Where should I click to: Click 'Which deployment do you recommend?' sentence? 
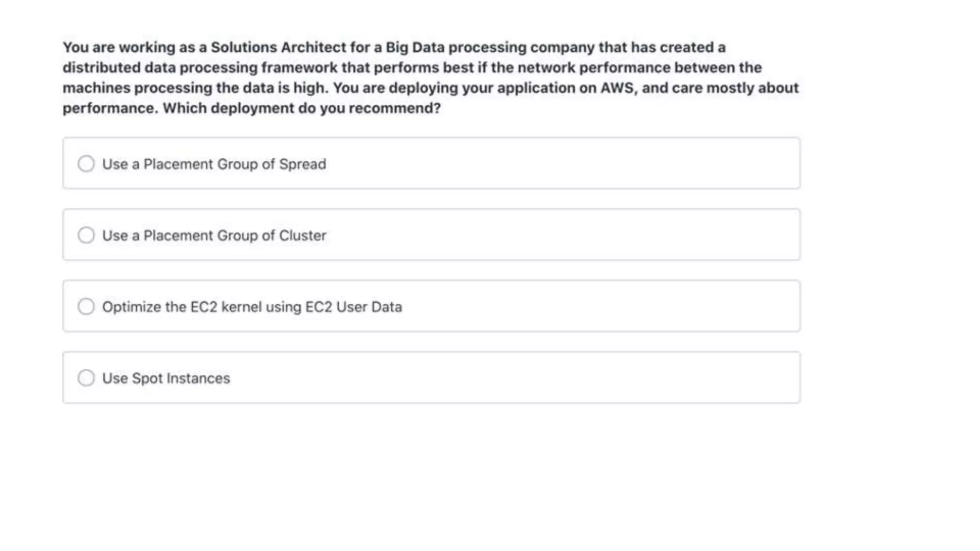pos(301,108)
